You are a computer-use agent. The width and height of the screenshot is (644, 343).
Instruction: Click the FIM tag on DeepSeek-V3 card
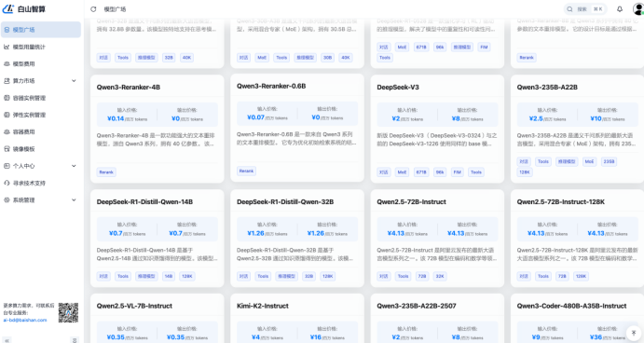457,172
